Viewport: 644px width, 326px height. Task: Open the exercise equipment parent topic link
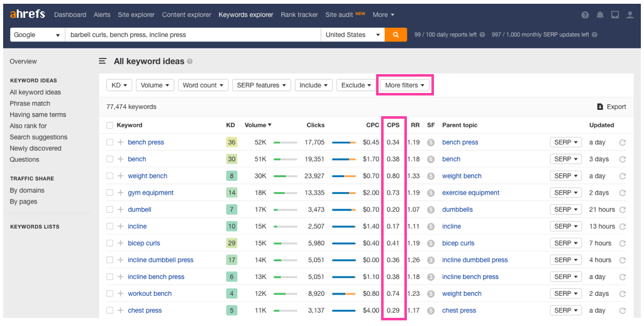[x=470, y=193]
